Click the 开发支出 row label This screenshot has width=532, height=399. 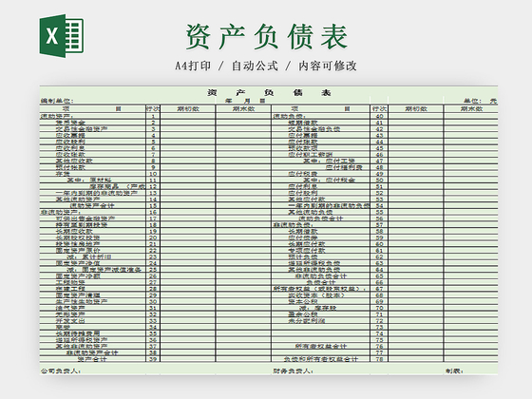pos(70,321)
